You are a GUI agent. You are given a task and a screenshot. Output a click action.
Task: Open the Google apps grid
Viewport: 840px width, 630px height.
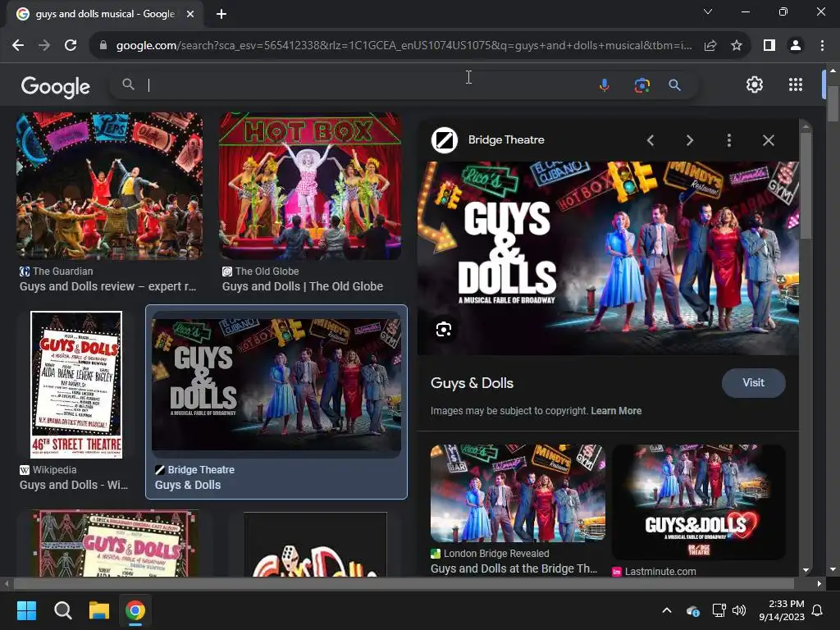(796, 84)
